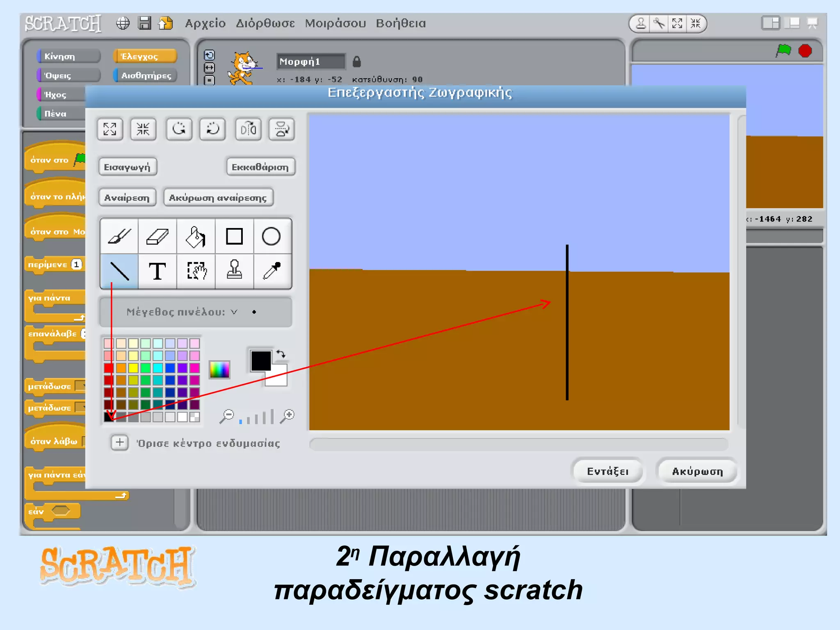
Task: Select the Stamp tool
Action: pos(234,271)
